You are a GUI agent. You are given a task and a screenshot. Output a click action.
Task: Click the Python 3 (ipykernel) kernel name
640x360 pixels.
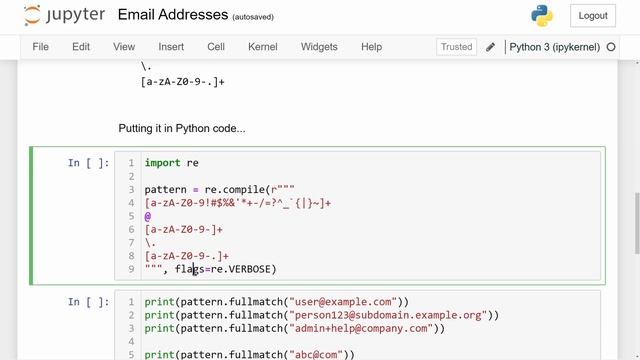(555, 47)
